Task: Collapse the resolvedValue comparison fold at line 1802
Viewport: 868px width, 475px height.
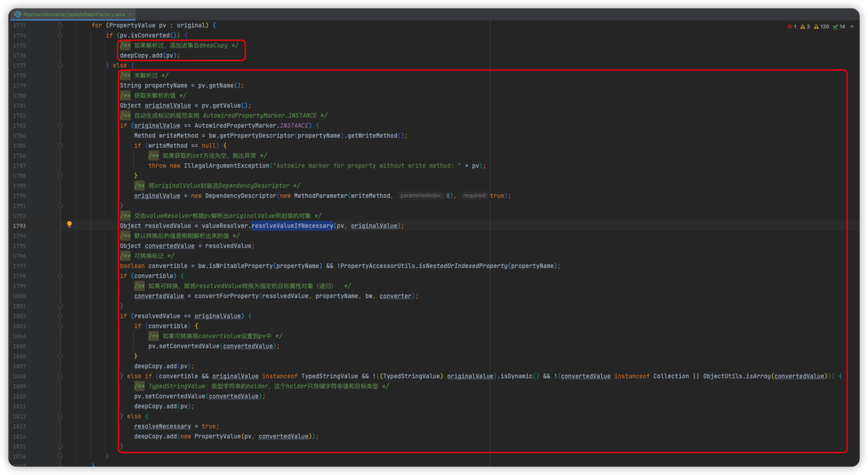Action: pyautogui.click(x=60, y=316)
